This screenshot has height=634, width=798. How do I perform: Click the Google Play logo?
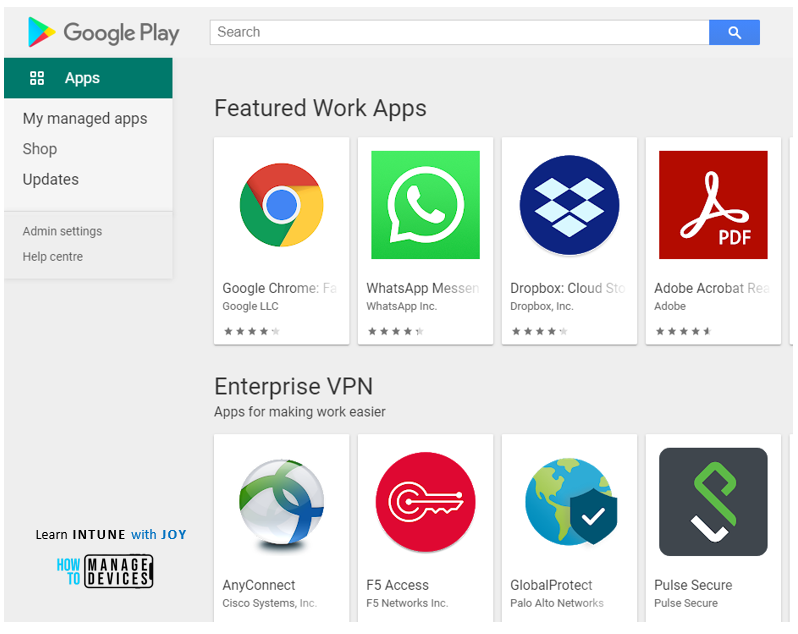(x=103, y=32)
